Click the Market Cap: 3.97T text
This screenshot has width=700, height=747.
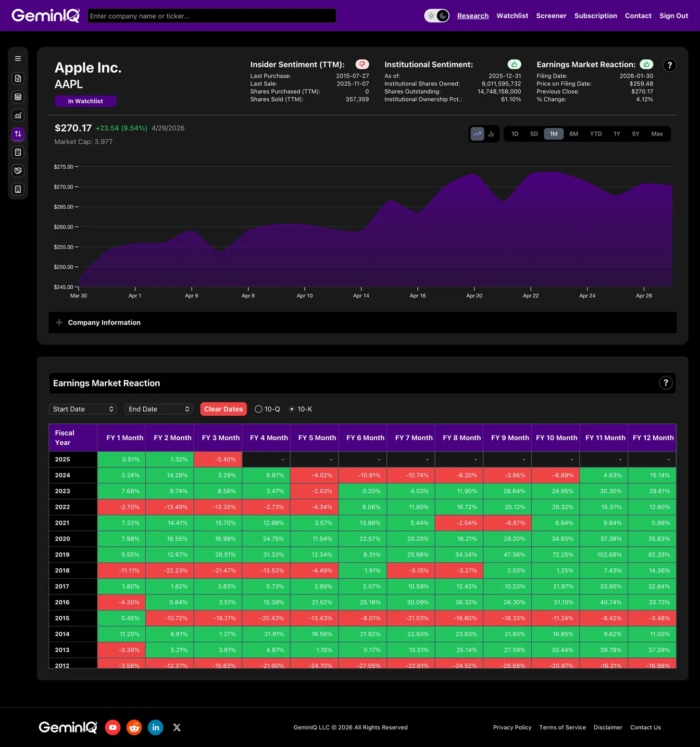[84, 142]
